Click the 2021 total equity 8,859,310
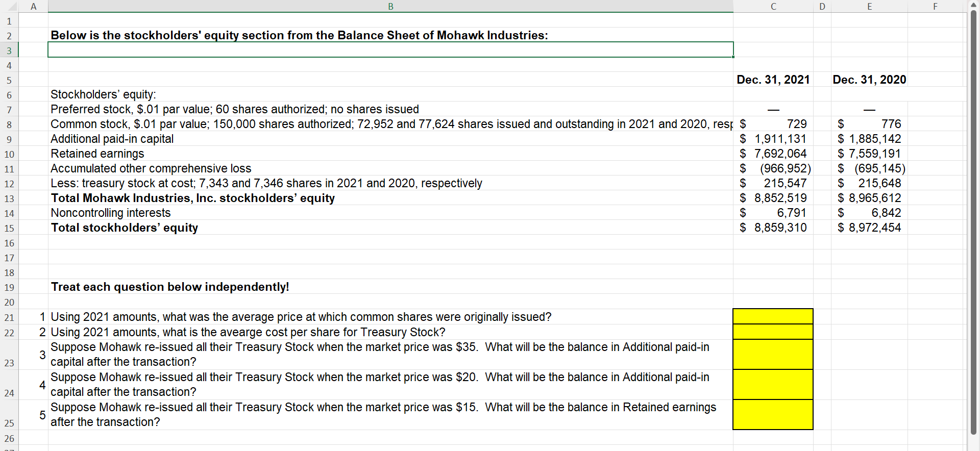The image size is (980, 451). tap(780, 228)
